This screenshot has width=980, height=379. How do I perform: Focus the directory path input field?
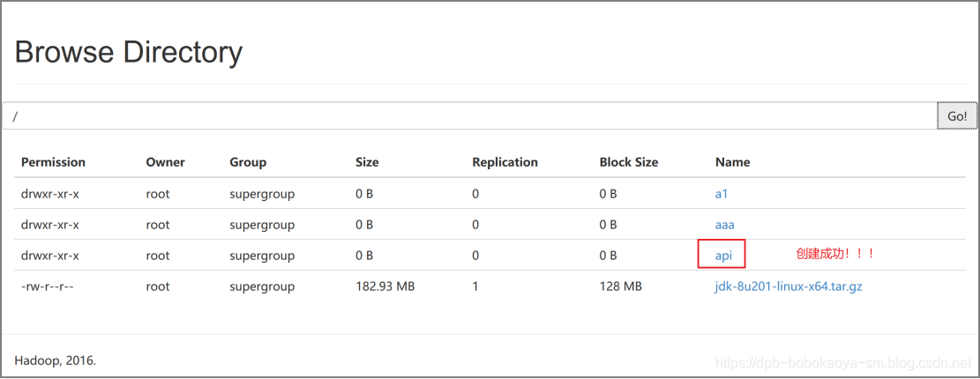(470, 116)
